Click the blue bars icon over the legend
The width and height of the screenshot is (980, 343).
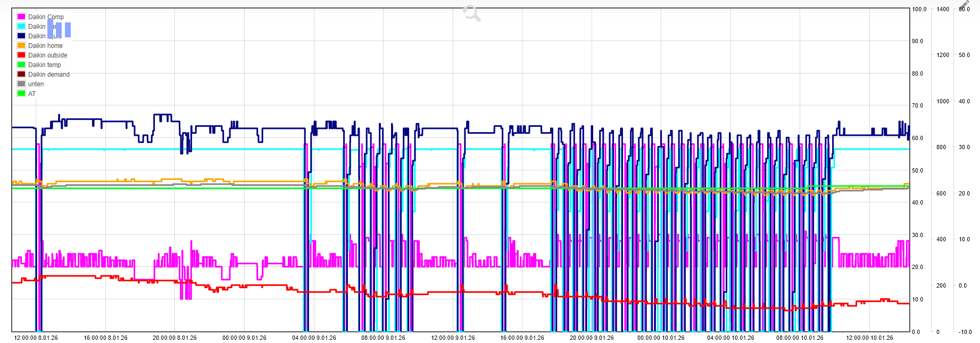(x=59, y=30)
